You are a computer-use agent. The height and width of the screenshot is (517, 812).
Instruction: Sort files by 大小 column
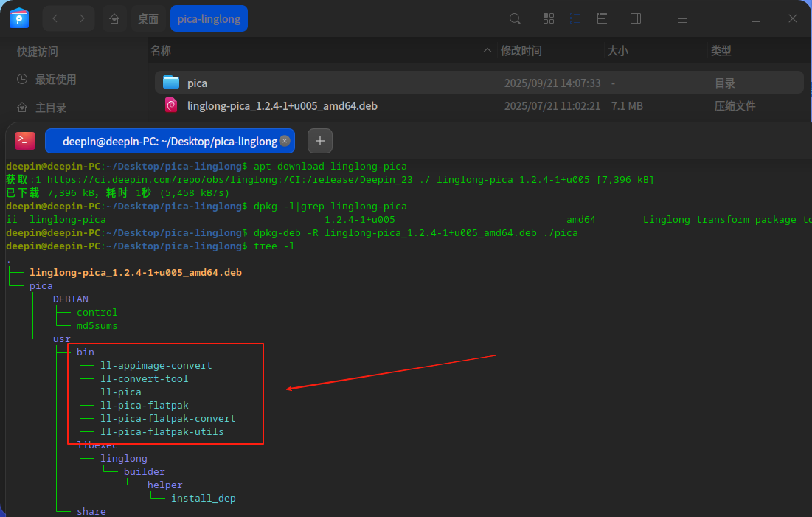[617, 51]
